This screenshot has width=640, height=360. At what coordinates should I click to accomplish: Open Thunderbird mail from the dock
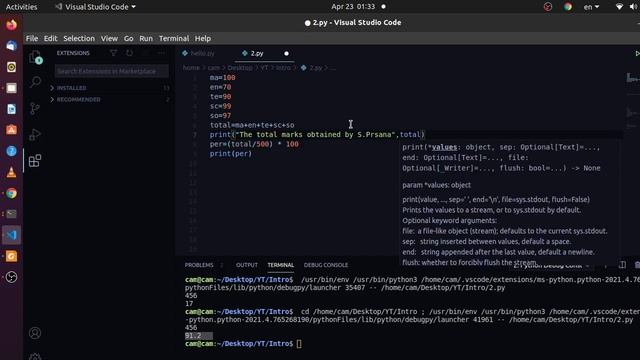[11, 46]
